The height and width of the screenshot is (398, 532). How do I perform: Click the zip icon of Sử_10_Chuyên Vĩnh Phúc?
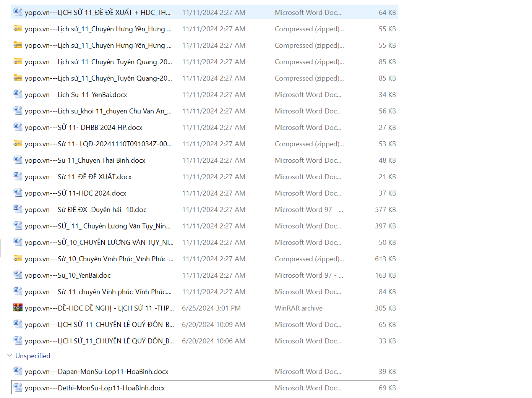18,259
